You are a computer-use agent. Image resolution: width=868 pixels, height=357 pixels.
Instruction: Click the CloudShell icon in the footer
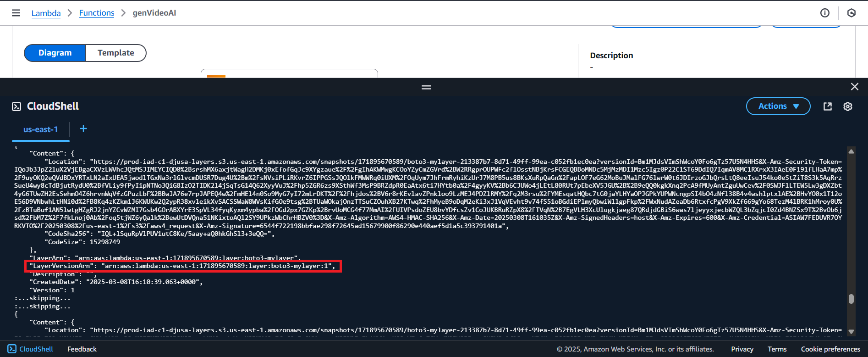(x=12, y=349)
